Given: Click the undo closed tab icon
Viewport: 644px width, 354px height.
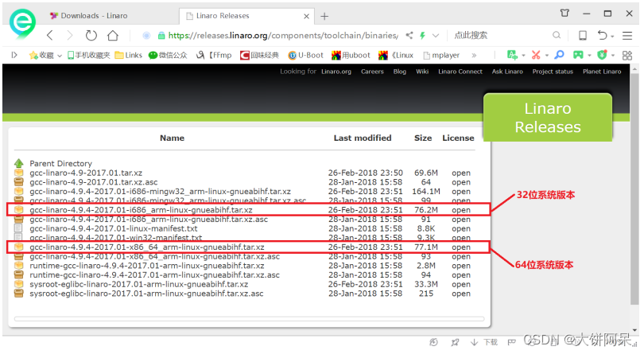Looking at the screenshot, I should (x=602, y=35).
